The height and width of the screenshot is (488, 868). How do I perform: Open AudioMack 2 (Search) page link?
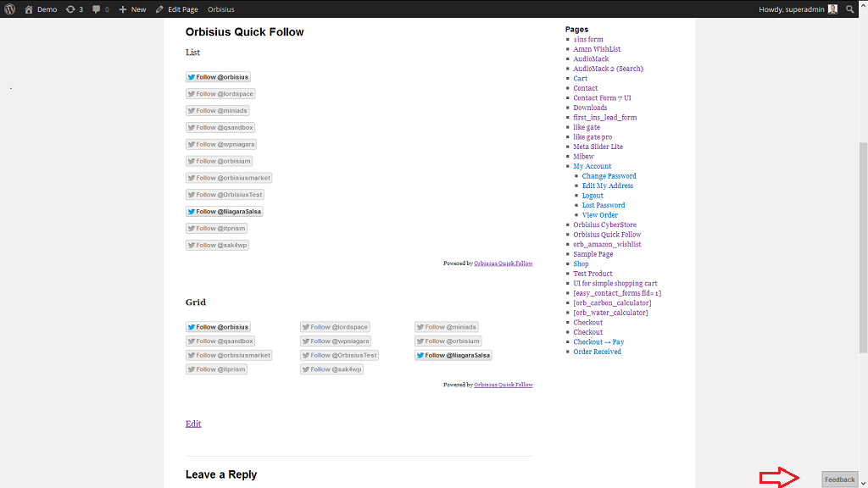609,69
